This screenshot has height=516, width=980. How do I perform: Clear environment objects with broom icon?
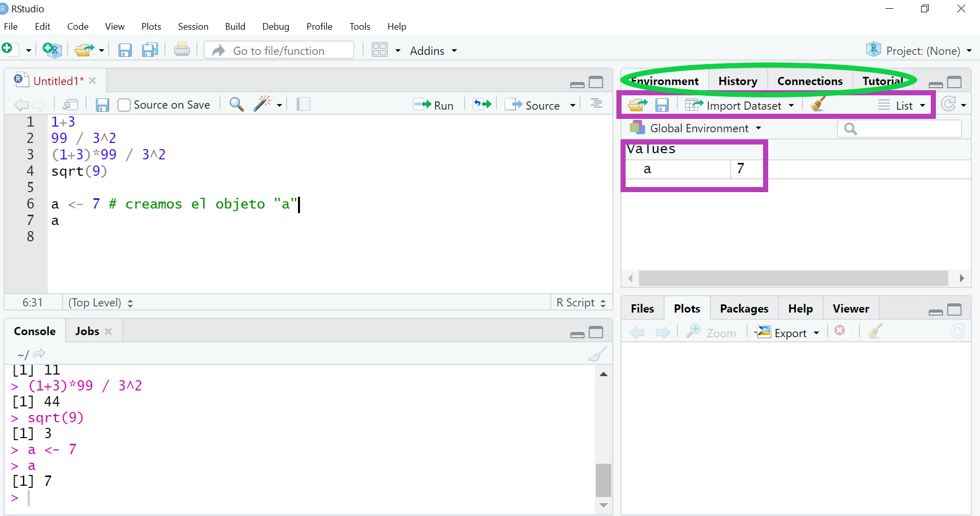tap(818, 105)
